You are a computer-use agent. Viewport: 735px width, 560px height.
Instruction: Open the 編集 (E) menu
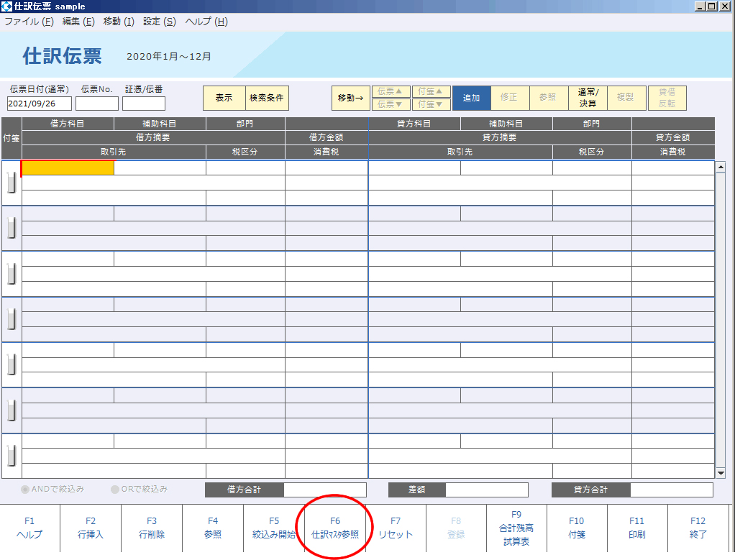pos(78,22)
